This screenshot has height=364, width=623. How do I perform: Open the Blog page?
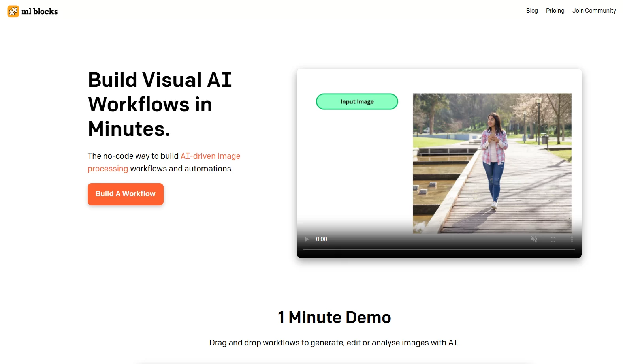532,11
